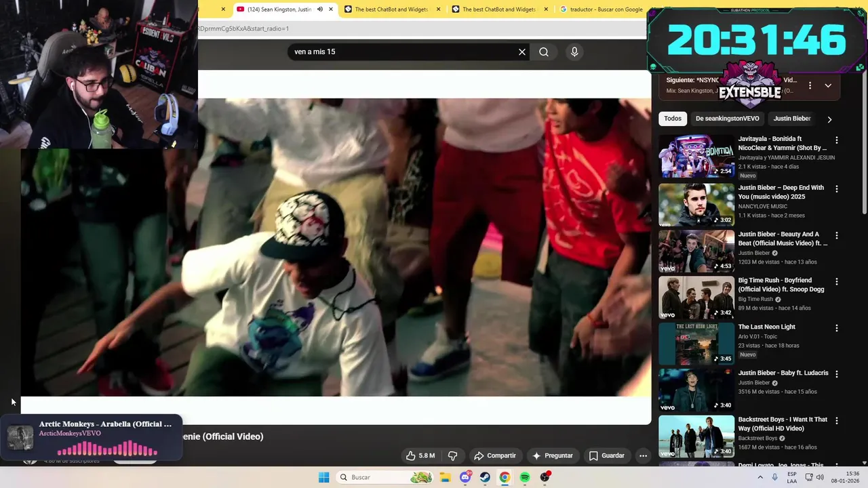The image size is (868, 488).
Task: Open options for Baby ft. Ludacris video
Action: 836,374
